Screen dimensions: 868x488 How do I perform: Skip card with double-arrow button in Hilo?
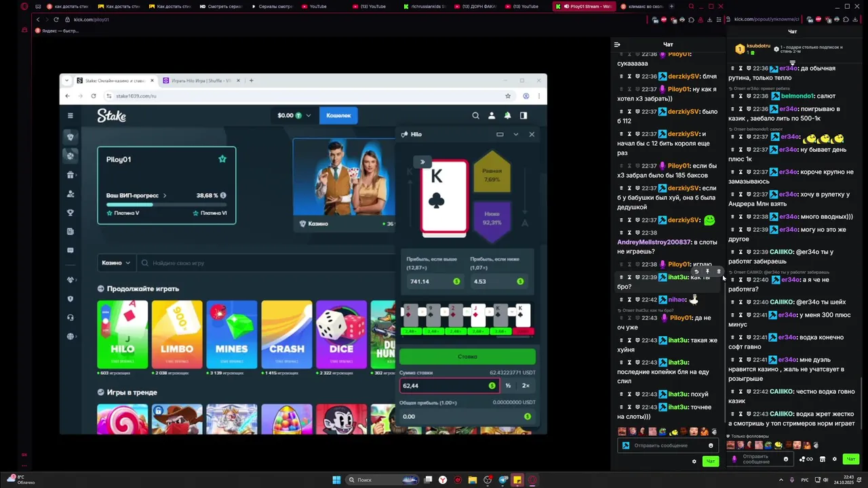[x=422, y=161]
